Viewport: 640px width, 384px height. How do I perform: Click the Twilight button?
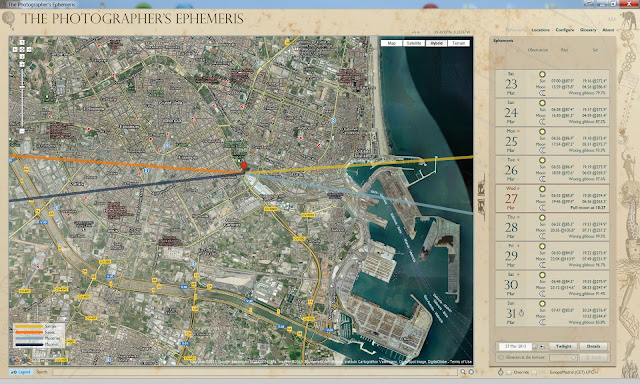click(x=563, y=346)
